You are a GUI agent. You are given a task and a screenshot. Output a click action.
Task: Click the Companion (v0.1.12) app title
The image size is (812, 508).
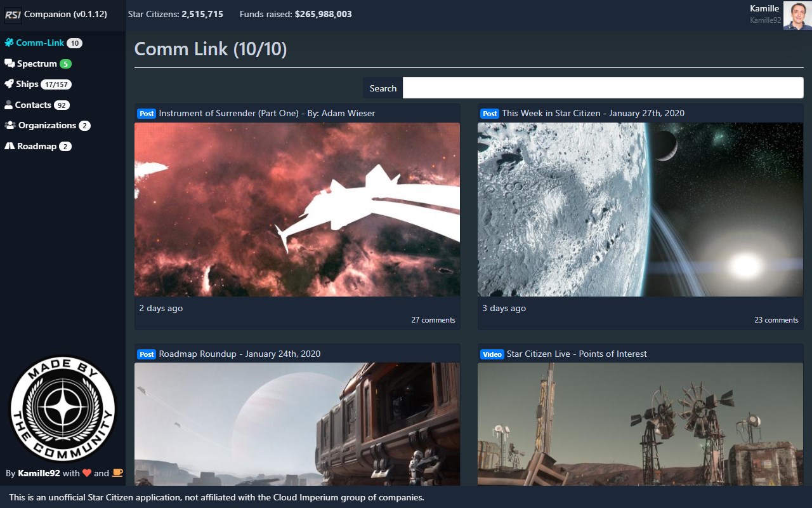point(65,14)
